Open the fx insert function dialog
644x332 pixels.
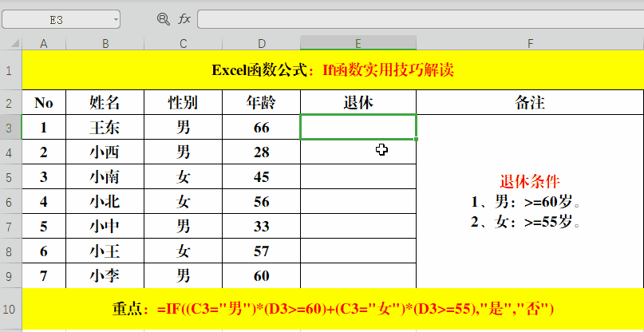click(x=184, y=19)
